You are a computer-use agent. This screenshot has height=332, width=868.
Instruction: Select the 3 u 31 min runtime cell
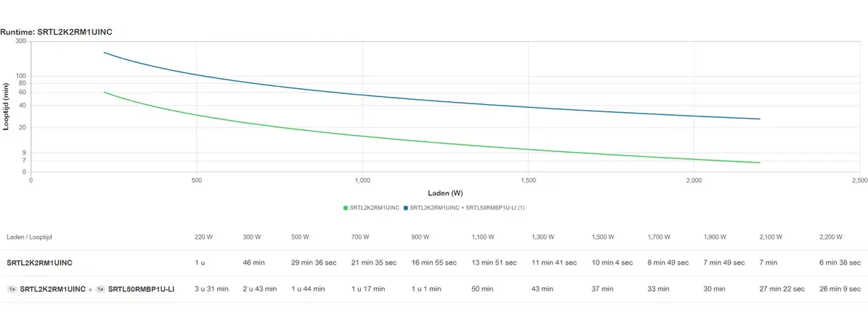[211, 289]
